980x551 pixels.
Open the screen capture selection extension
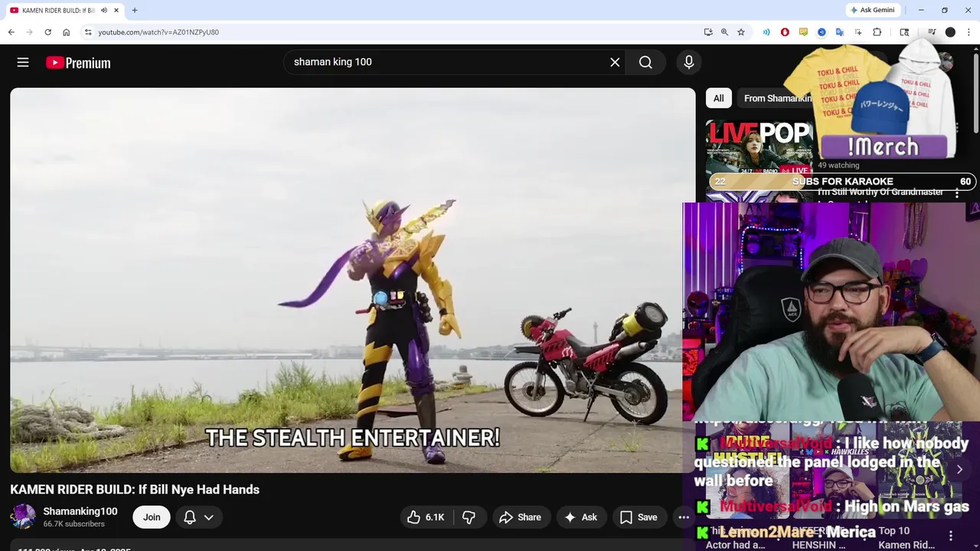coord(858,32)
